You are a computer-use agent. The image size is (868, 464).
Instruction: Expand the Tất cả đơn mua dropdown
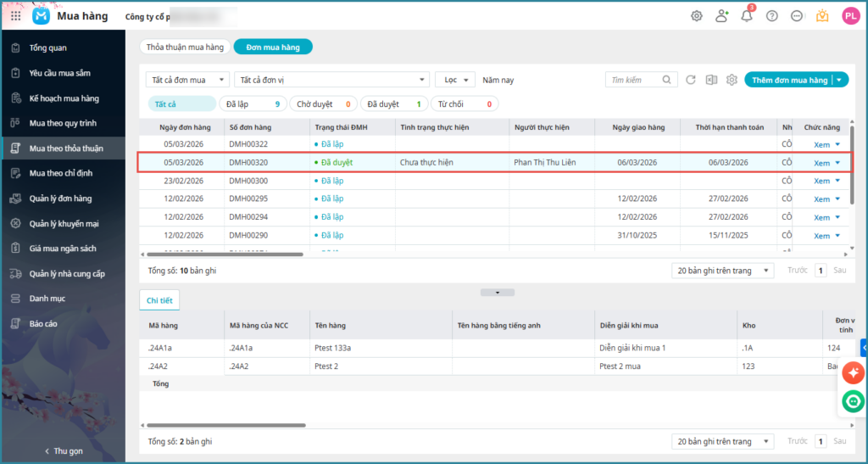point(187,80)
